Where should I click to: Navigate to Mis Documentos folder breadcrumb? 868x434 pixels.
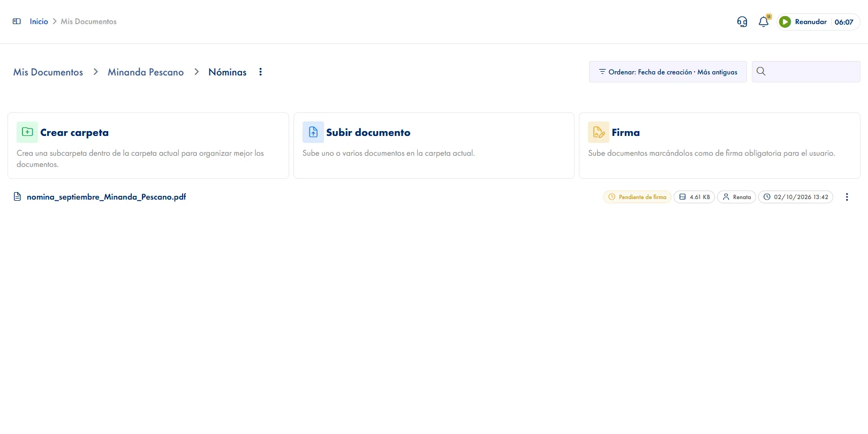[x=48, y=72]
